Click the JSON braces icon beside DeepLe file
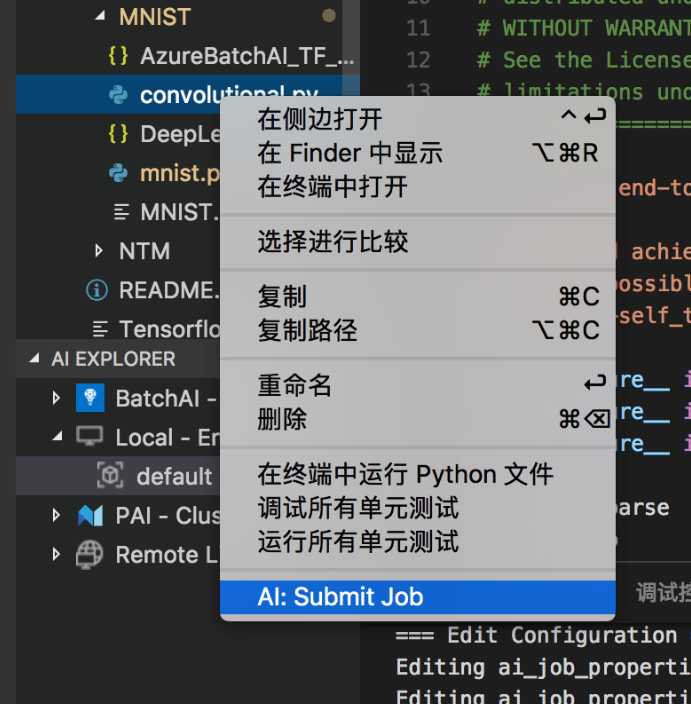 [x=118, y=134]
